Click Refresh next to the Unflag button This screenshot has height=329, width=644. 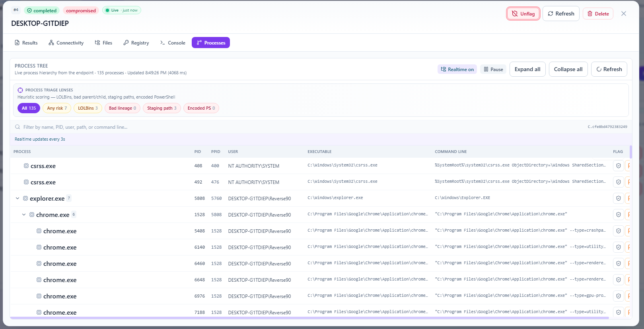coord(561,14)
